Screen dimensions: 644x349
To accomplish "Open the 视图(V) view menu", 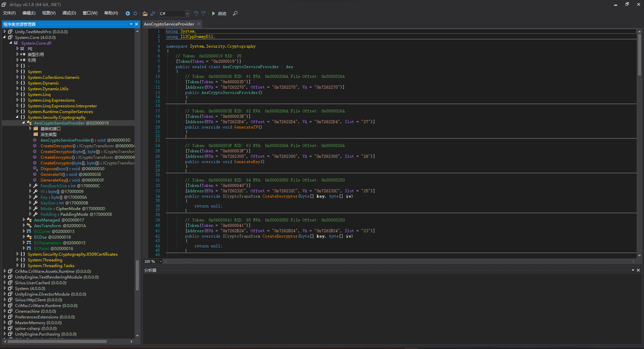I will [x=49, y=13].
